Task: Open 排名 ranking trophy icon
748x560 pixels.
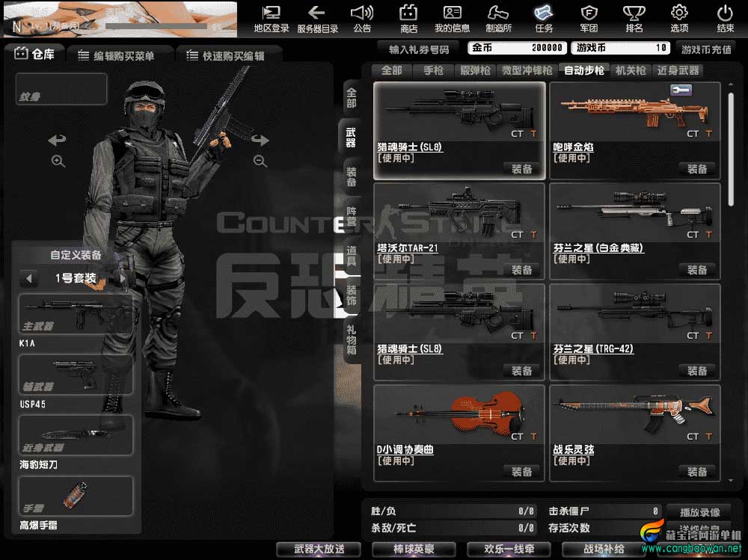Action: [x=634, y=19]
